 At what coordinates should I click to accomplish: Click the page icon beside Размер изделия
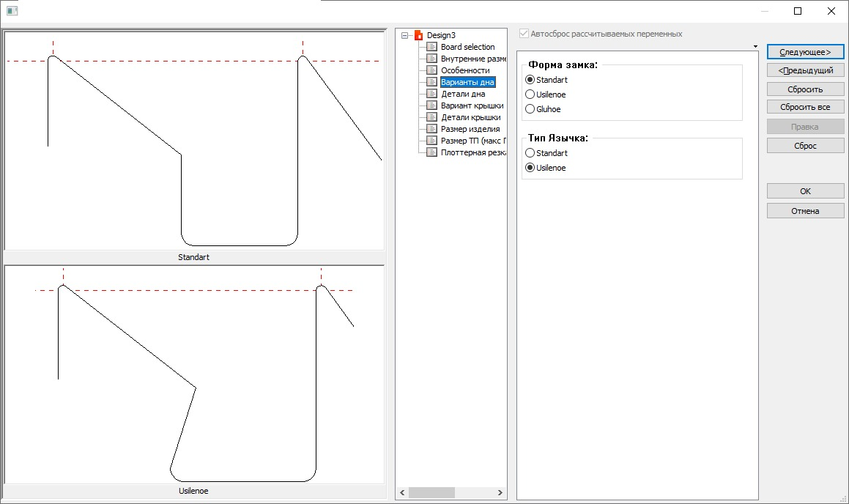tap(431, 129)
